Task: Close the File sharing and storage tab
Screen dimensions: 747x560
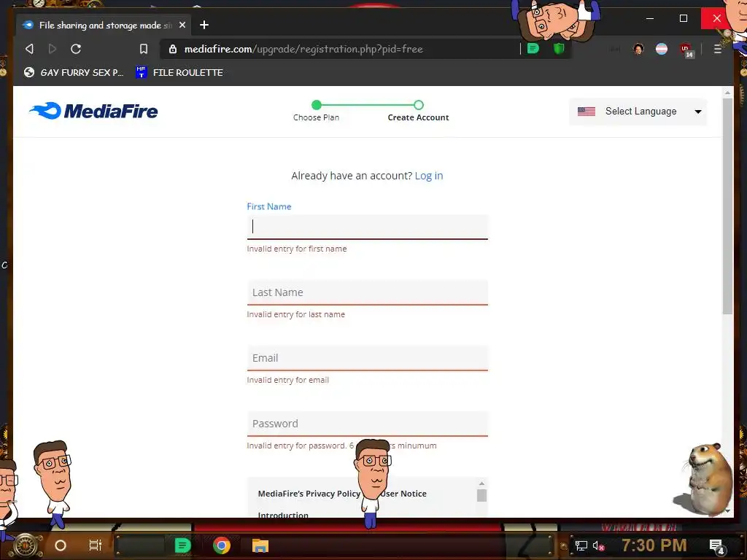Action: click(182, 25)
